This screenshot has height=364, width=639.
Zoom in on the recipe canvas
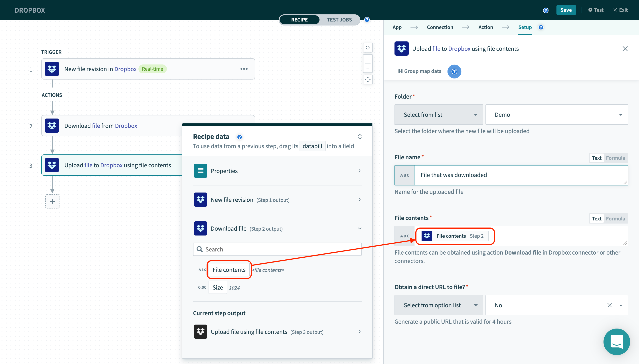(x=368, y=59)
